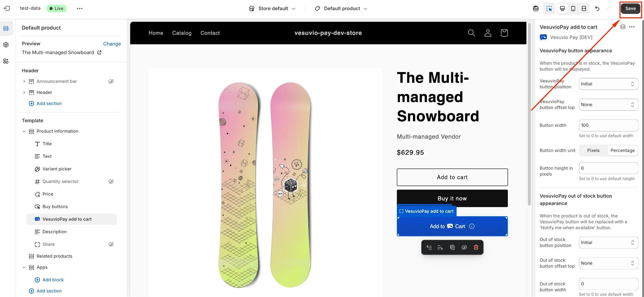Screen dimensions: 644x297
Task: Show the hidden Announcement bar
Action: [111, 81]
